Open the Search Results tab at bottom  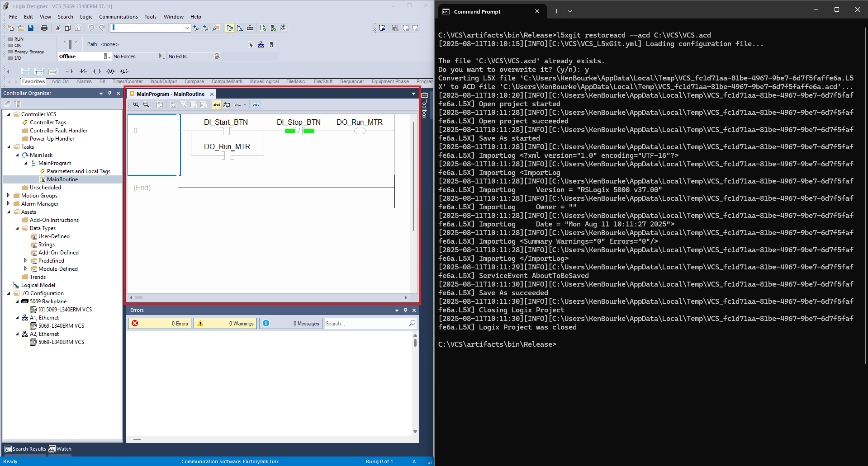tap(25, 449)
